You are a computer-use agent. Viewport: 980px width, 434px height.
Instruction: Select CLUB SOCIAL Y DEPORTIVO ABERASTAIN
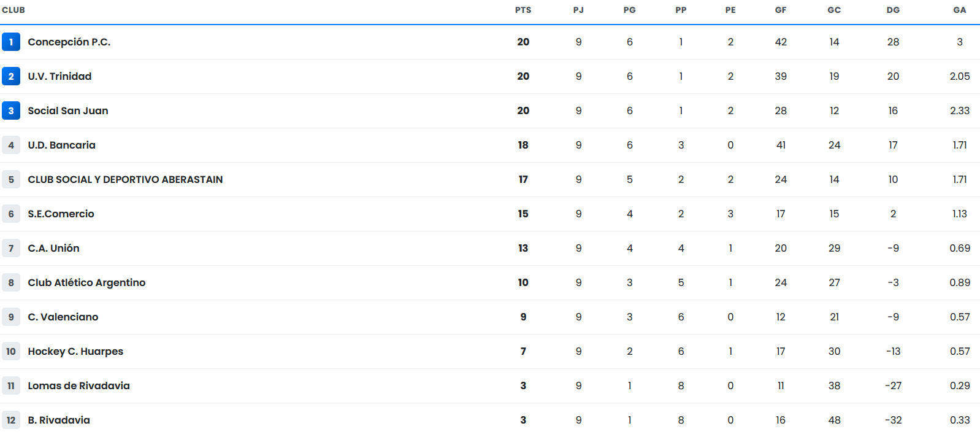point(125,179)
